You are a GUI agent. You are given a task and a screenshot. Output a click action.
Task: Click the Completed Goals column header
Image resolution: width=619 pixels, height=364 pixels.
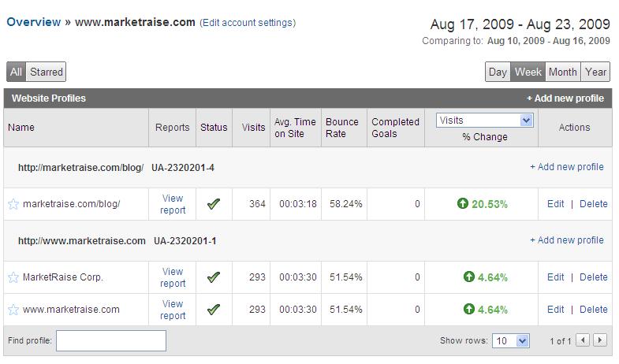click(x=395, y=128)
